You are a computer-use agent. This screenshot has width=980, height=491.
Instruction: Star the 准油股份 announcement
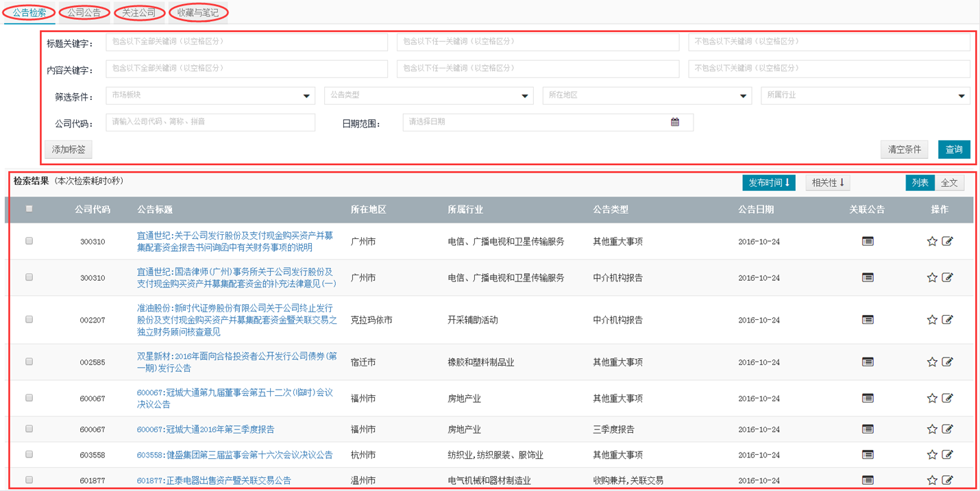coord(932,320)
